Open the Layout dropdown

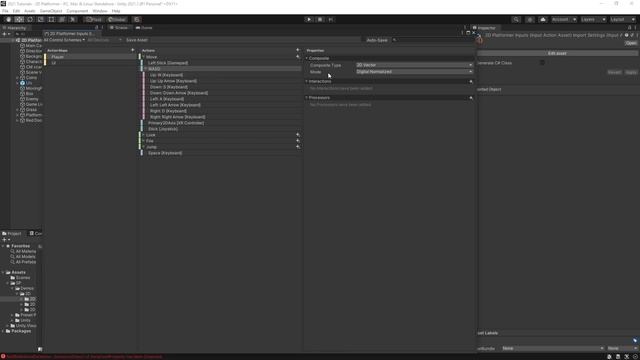tap(623, 20)
